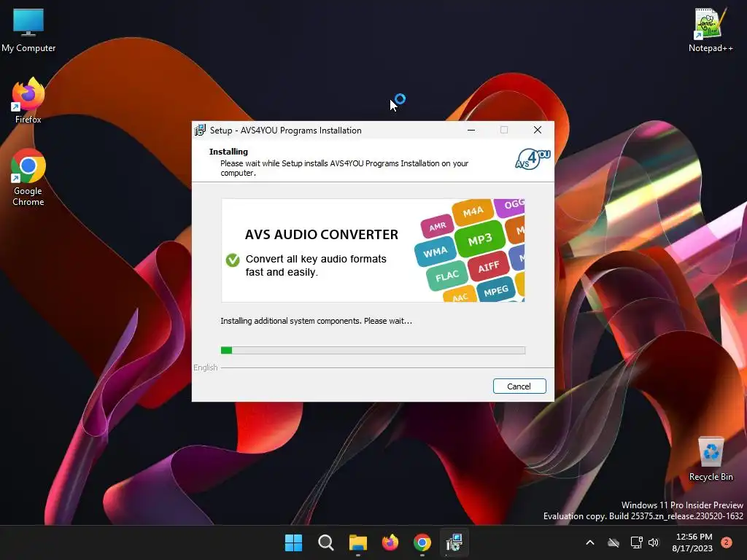Launch Firefox from the desktop shortcut

coord(28,101)
